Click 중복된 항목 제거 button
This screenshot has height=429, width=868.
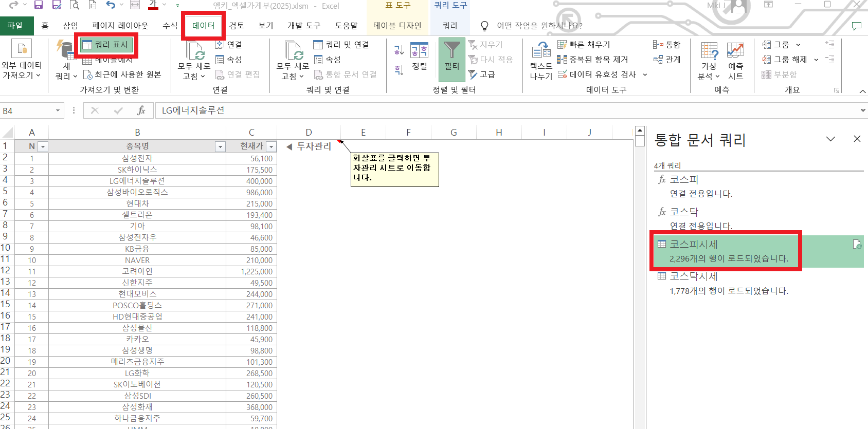[x=592, y=60]
